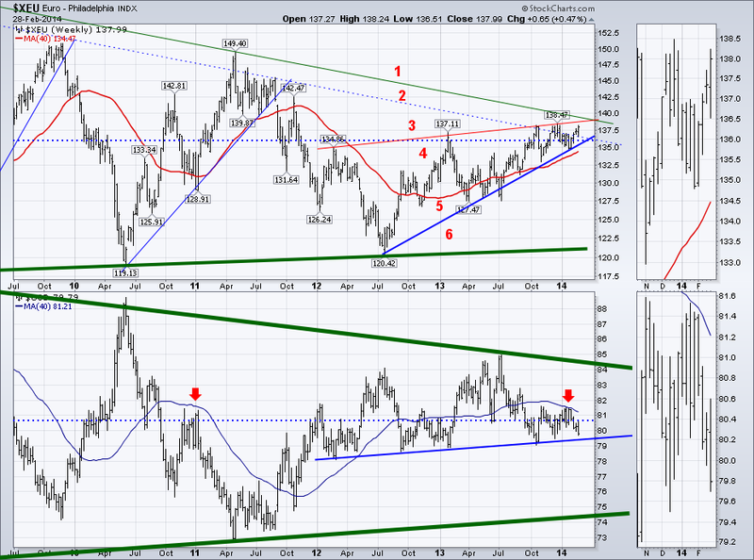Click the 128.91 price label
Screen dimensions: 754x560
tap(198, 199)
